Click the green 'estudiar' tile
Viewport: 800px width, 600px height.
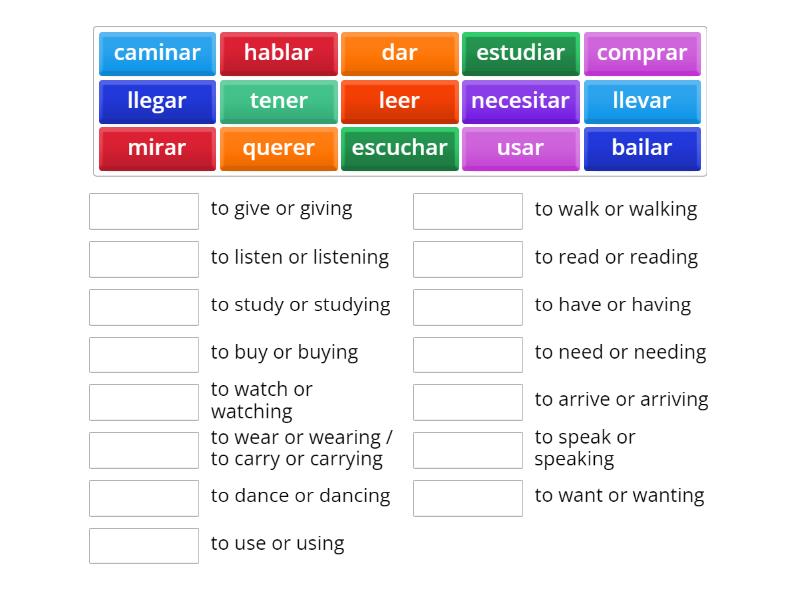520,53
